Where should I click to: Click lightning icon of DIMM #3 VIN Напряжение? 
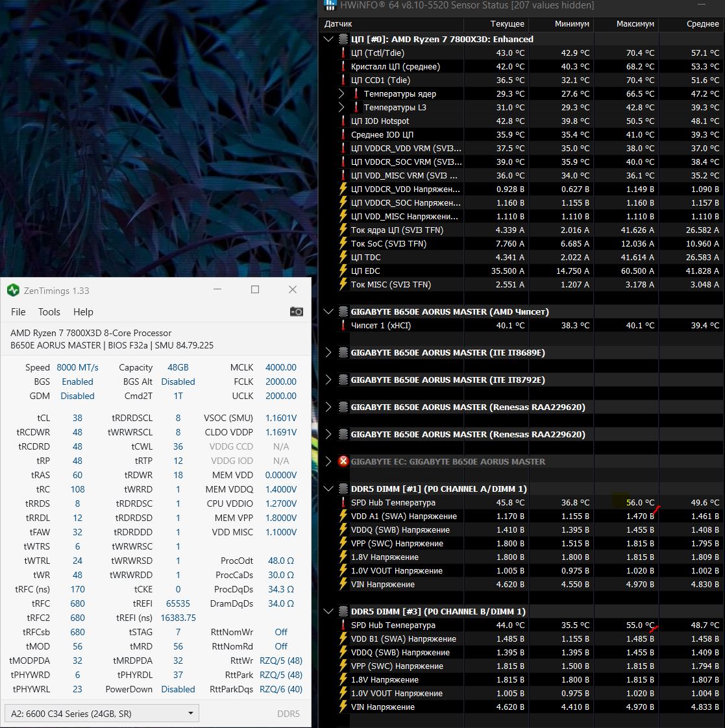click(x=343, y=707)
